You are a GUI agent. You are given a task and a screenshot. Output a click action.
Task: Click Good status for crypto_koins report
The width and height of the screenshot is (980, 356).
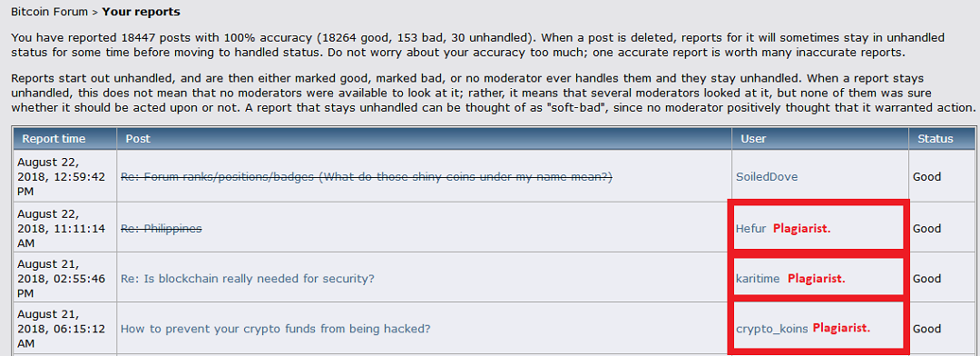(x=926, y=329)
